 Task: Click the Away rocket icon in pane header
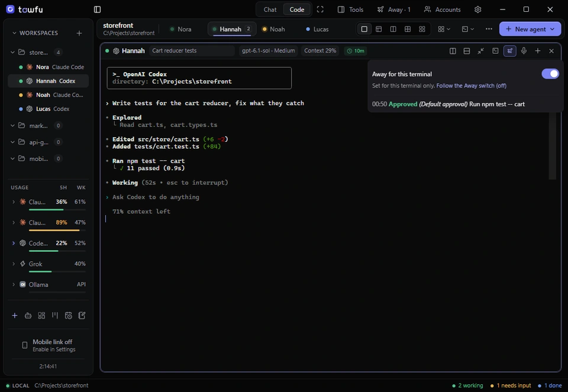click(x=509, y=51)
